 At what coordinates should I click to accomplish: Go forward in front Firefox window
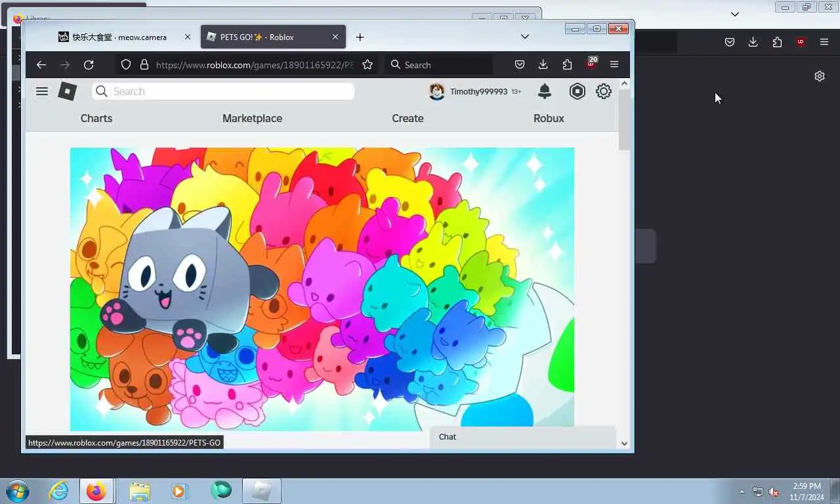(64, 64)
